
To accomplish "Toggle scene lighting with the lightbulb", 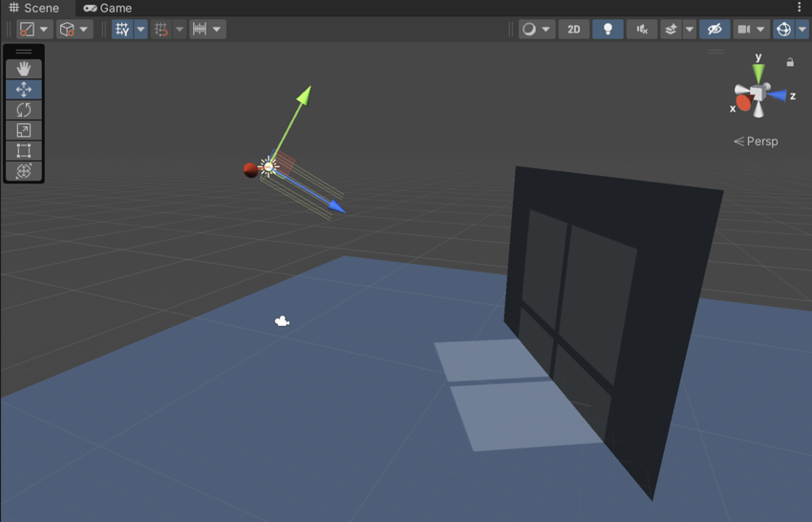I will click(x=608, y=30).
